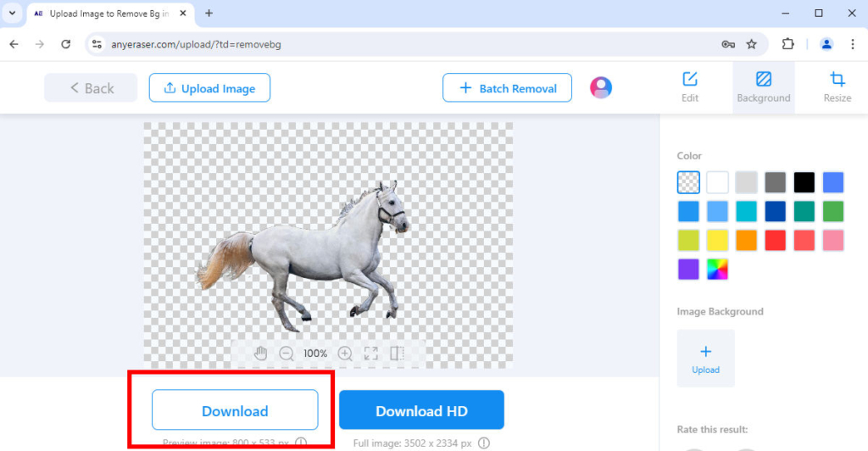This screenshot has height=451, width=868.
Task: Select the hand pan tool
Action: [260, 353]
